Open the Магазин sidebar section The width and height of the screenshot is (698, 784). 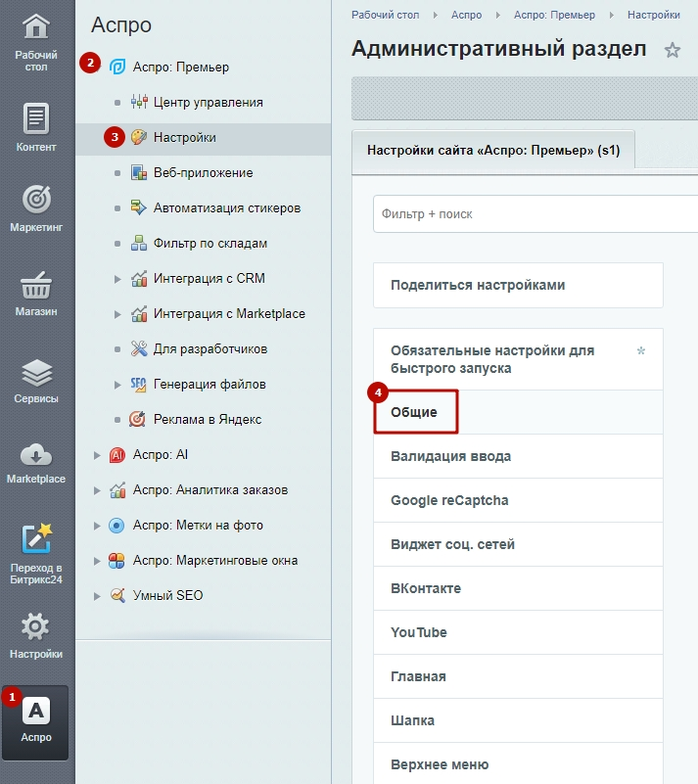(36, 294)
